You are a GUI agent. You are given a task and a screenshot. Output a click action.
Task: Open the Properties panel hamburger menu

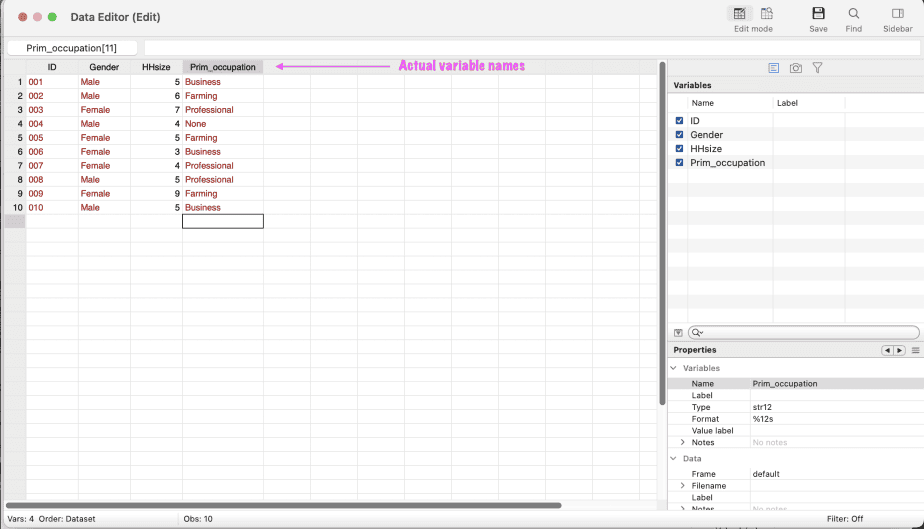coord(915,351)
